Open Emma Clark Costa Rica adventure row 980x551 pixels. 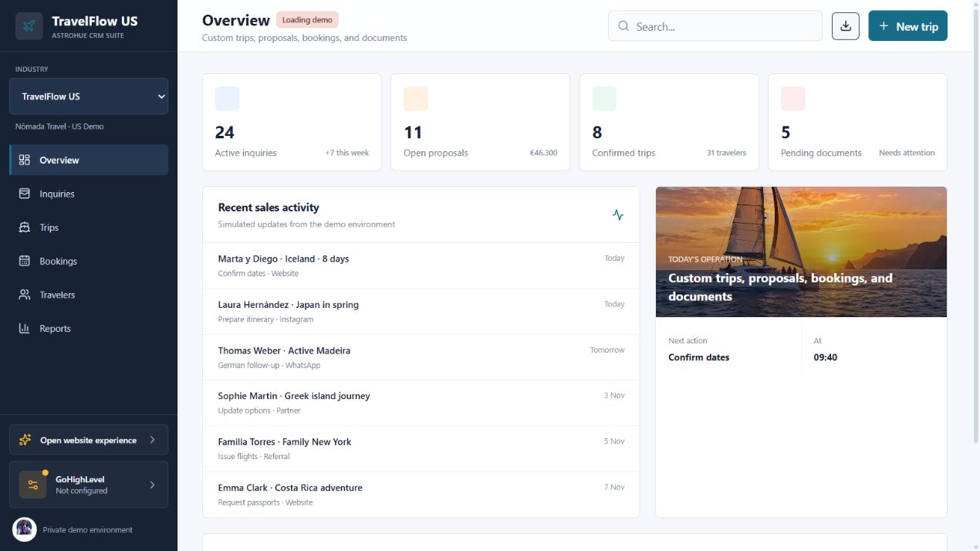(x=421, y=495)
